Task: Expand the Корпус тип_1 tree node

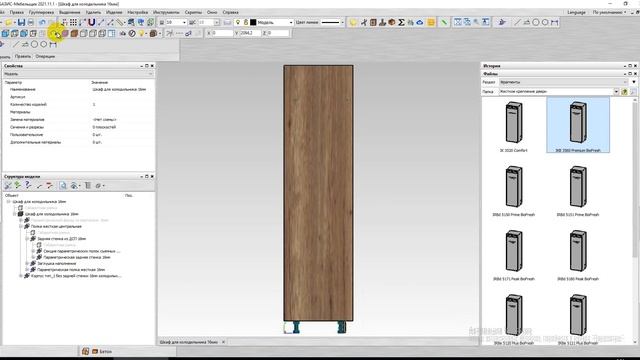Action: tap(21, 276)
